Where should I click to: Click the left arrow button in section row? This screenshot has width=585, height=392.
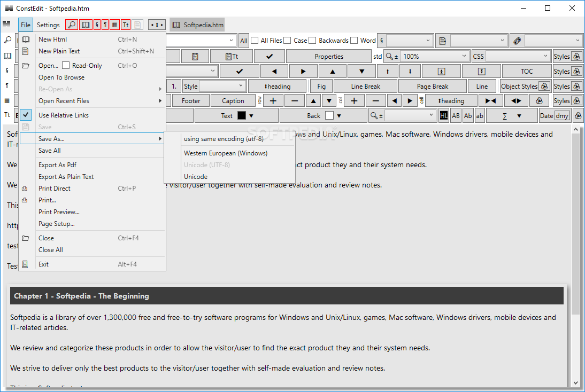274,71
